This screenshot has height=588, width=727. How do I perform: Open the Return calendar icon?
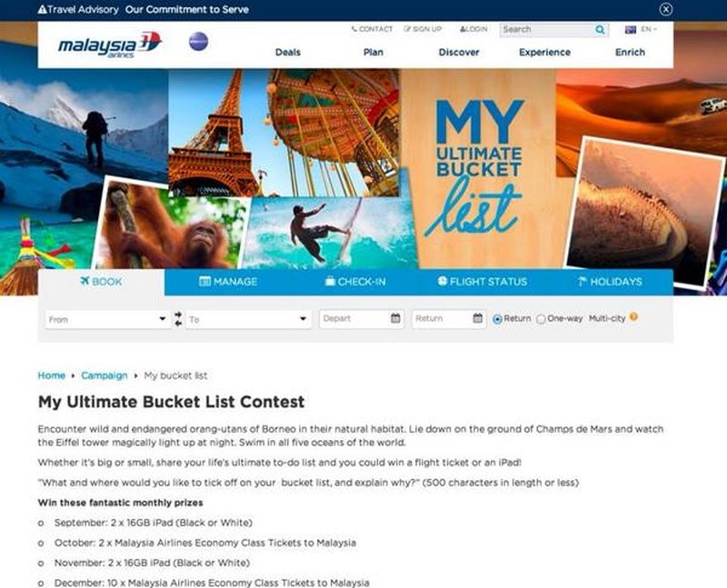tap(478, 318)
